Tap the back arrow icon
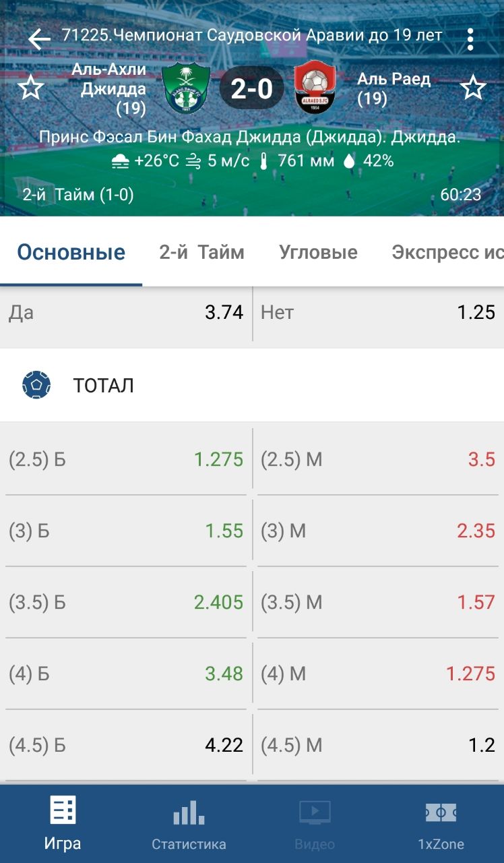Viewport: 504px width, 863px height. pos(39,38)
